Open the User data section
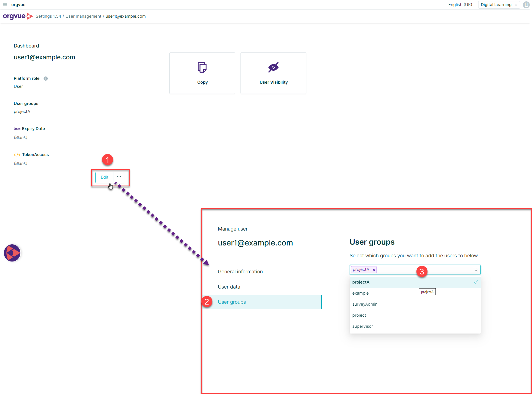Image resolution: width=532 pixels, height=394 pixels. coord(229,287)
